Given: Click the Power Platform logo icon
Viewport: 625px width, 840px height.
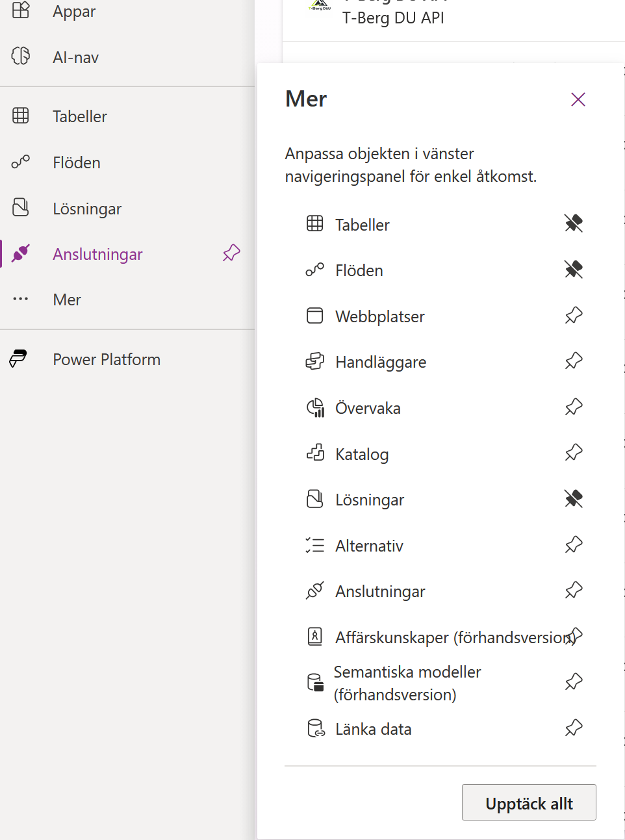Looking at the screenshot, I should tap(18, 359).
